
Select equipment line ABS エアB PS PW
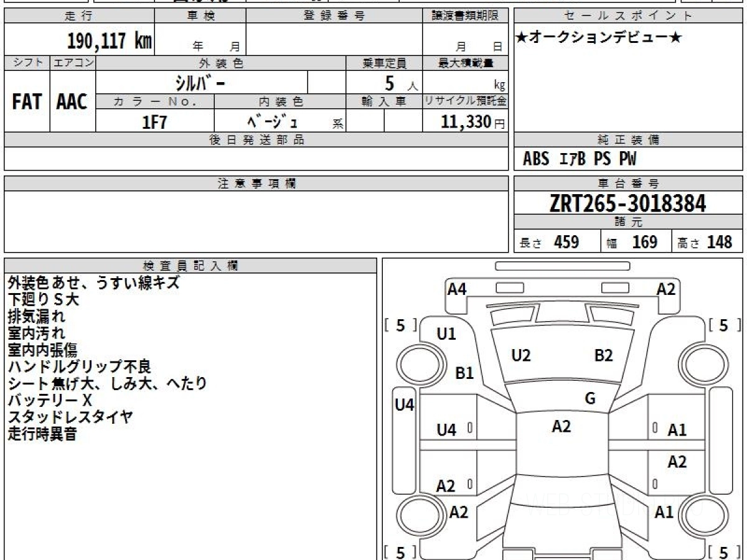580,159
